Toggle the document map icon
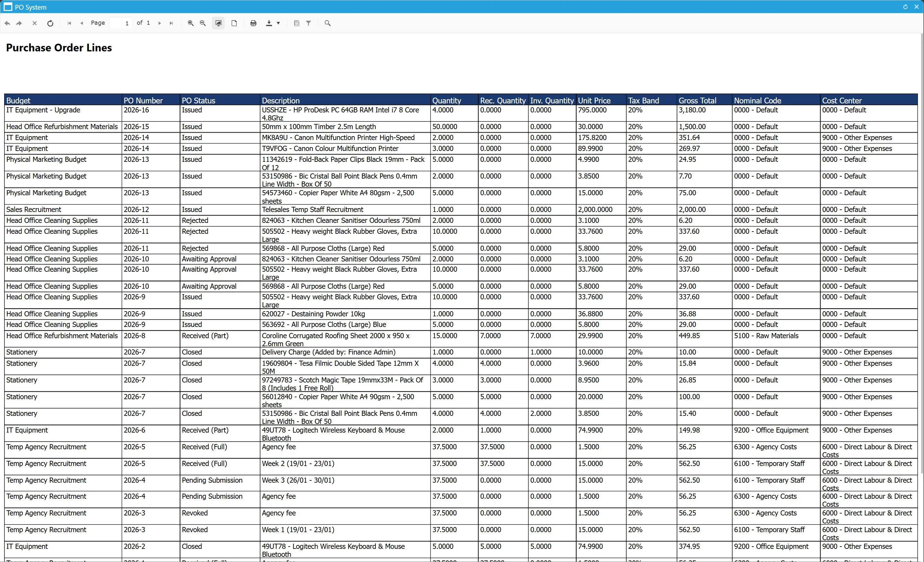 coord(296,23)
